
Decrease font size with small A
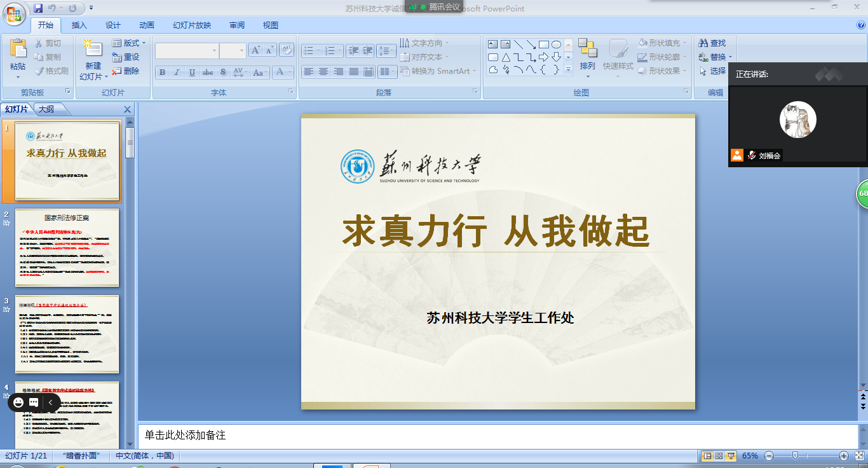270,51
